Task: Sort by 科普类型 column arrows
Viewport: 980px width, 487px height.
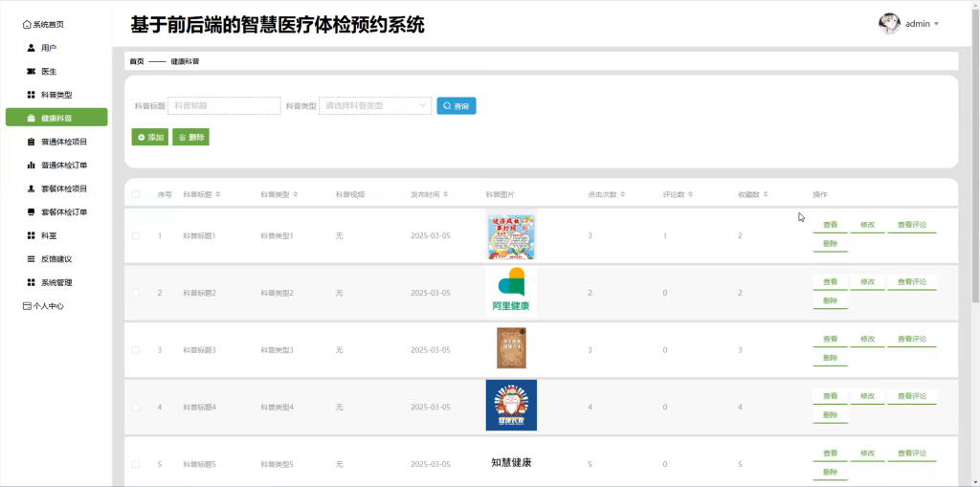Action: [296, 194]
